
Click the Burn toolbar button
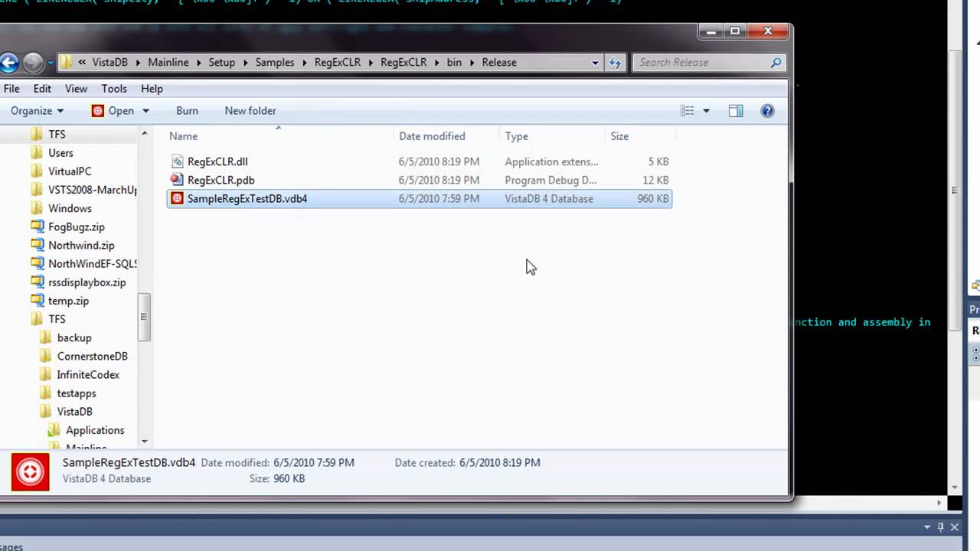187,111
